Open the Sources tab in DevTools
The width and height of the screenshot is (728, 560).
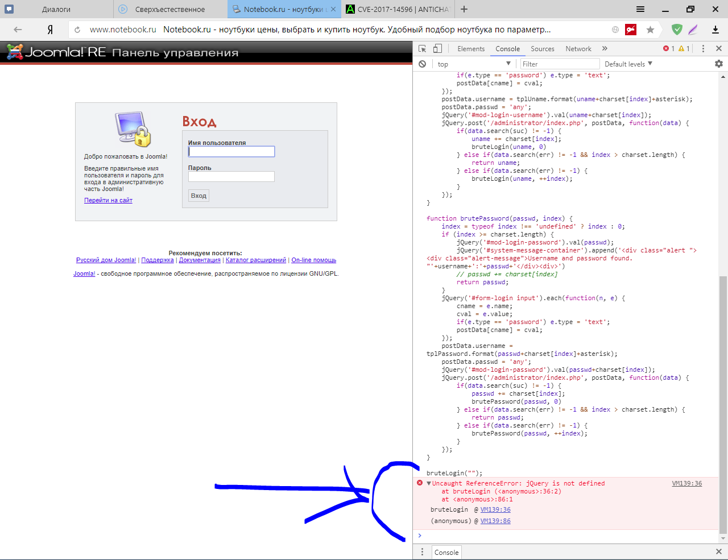(x=543, y=49)
